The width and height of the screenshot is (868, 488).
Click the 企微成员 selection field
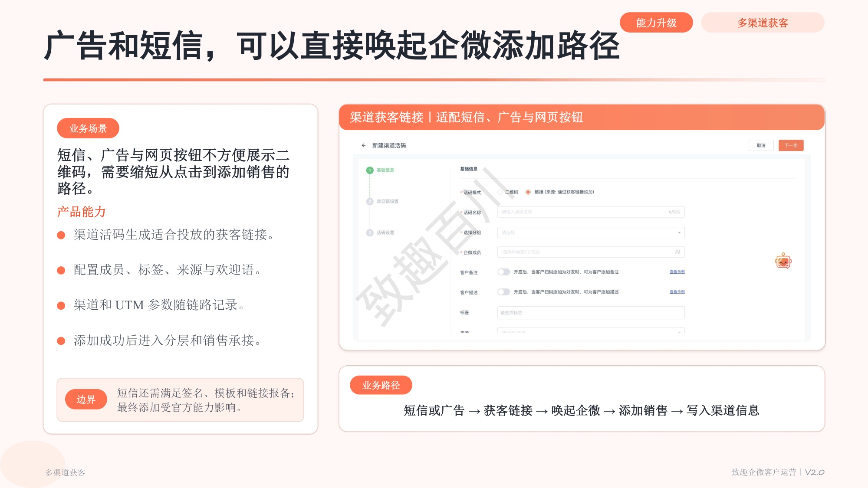pos(591,252)
